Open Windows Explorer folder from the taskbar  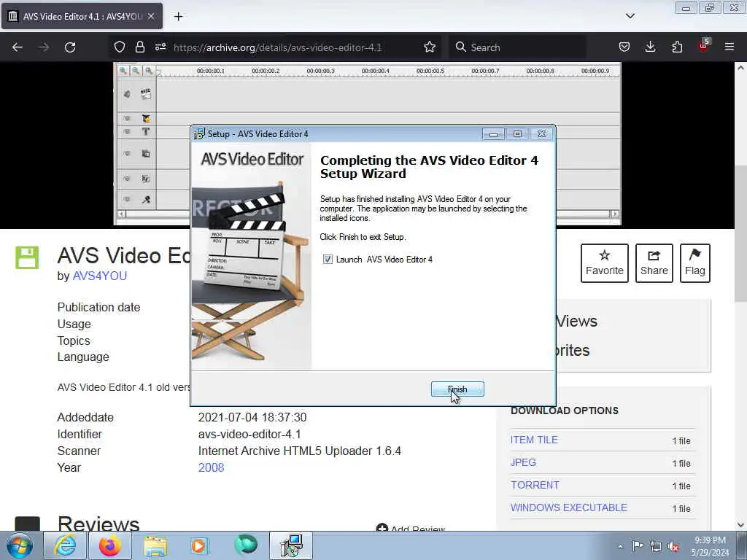(155, 545)
